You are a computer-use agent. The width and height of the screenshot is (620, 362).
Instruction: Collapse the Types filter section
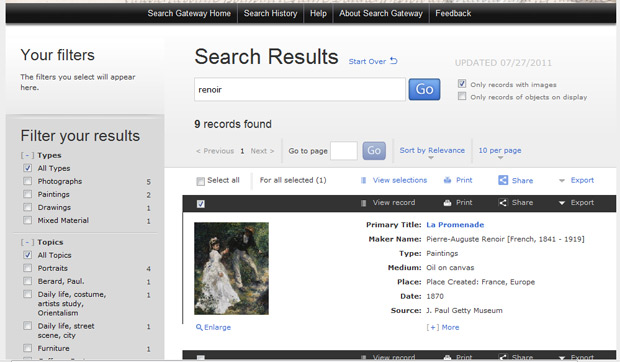tap(27, 155)
